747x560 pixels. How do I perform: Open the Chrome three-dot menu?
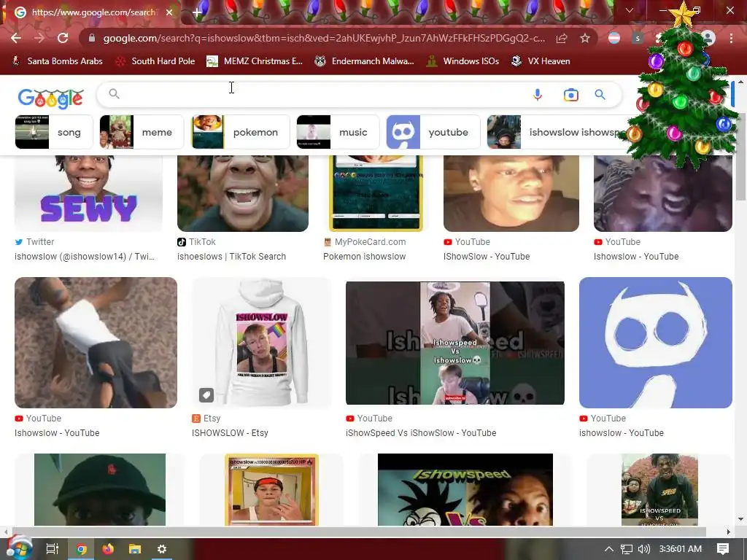click(731, 38)
